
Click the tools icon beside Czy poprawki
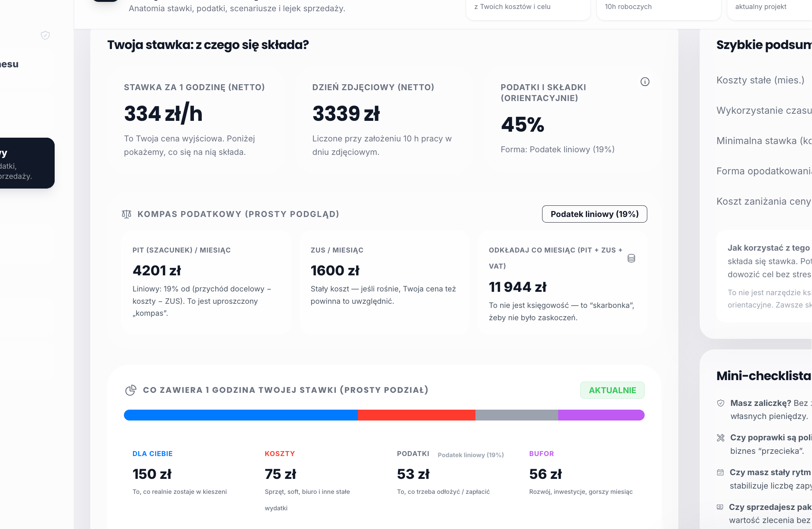click(x=720, y=438)
